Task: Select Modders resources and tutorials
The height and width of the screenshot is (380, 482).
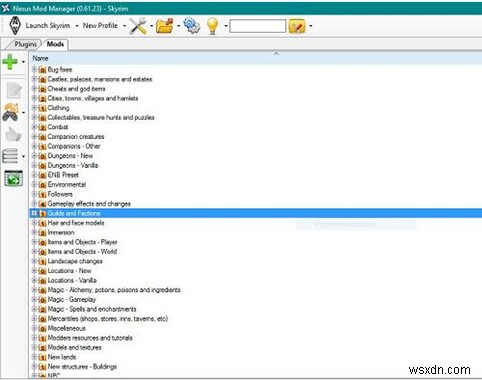Action: (x=90, y=338)
